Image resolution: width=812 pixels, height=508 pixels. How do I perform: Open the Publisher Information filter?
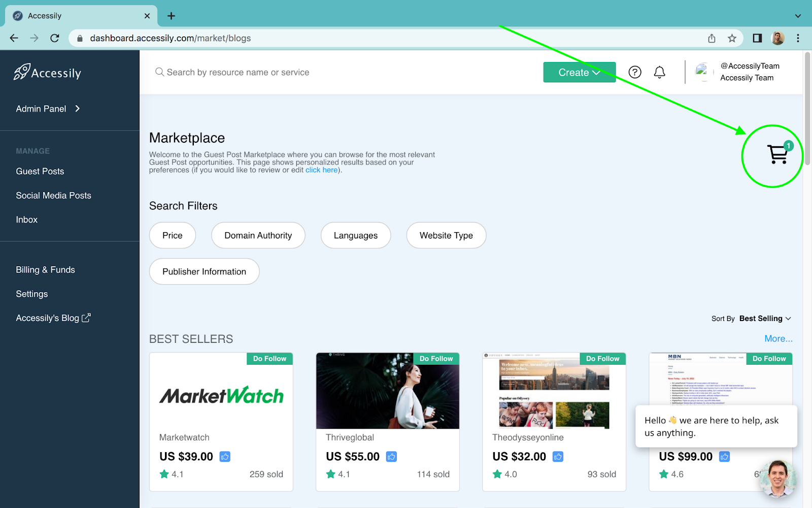[204, 271]
